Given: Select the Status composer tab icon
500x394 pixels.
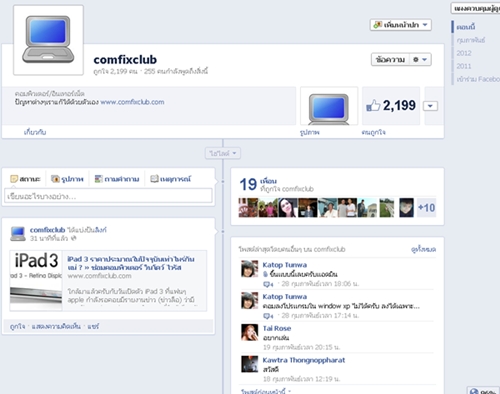Looking at the screenshot, I should point(14,179).
